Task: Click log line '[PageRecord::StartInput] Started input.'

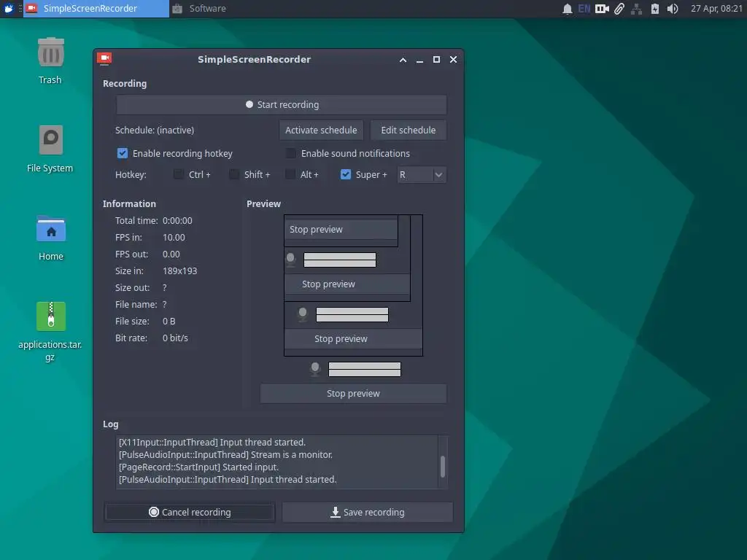Action: click(198, 467)
